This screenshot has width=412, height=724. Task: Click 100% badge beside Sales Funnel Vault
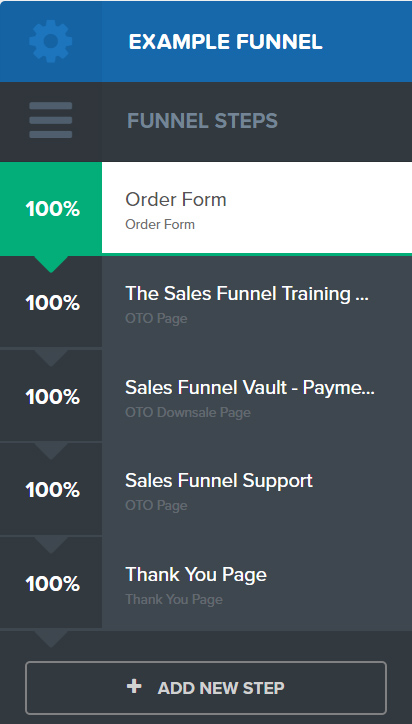click(51, 396)
